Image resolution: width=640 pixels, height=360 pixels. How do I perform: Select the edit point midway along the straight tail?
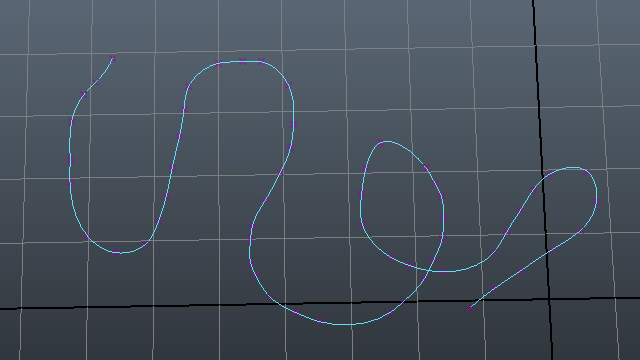tap(521, 270)
